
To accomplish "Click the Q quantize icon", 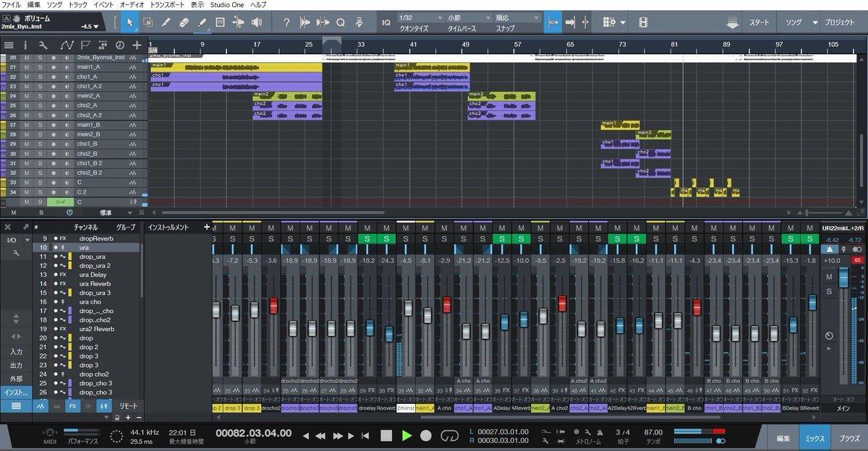I will [x=340, y=22].
